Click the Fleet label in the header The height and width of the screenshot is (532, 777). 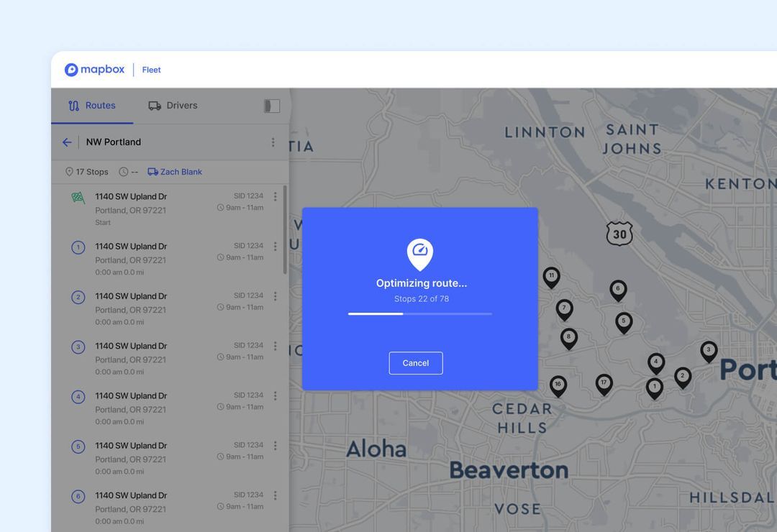pos(151,70)
